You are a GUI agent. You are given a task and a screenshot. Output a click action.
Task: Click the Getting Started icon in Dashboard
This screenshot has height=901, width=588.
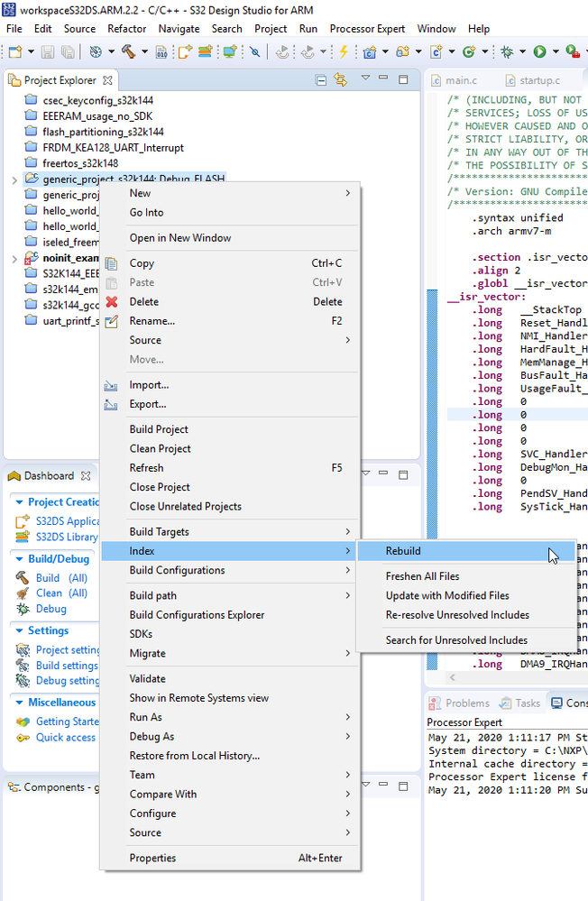click(23, 722)
